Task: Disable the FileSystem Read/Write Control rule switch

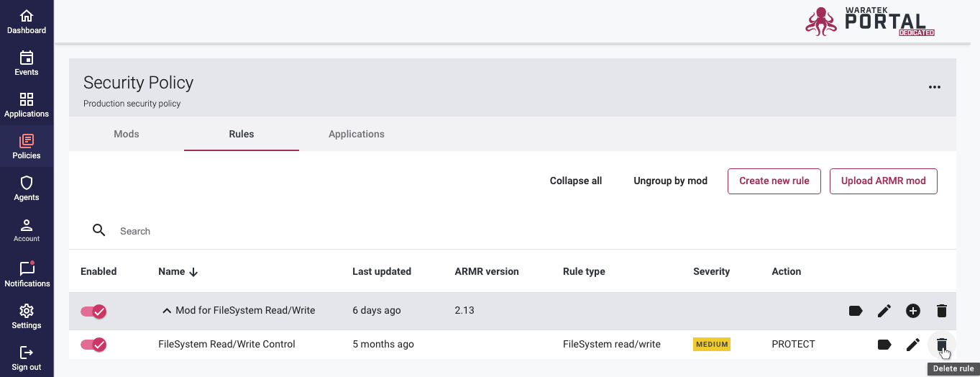Action: [93, 345]
